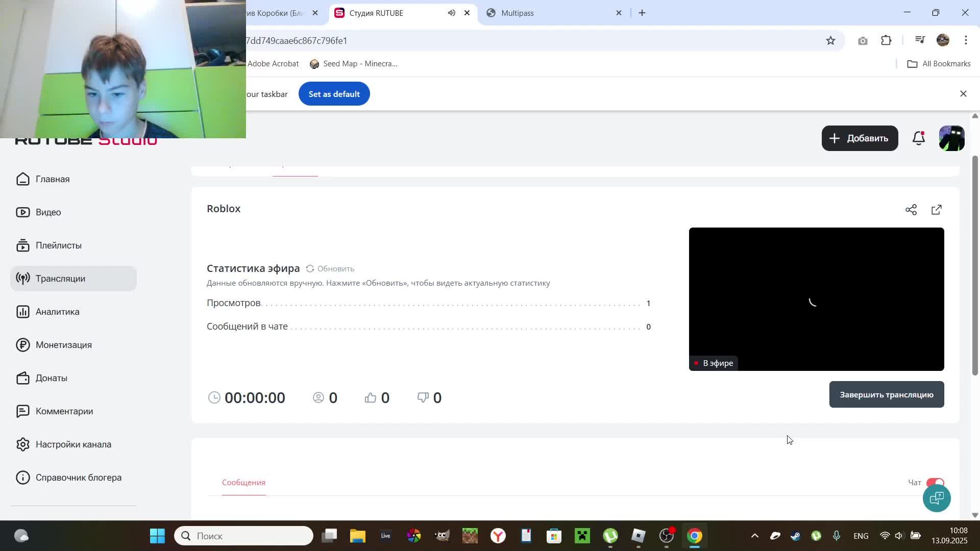Screen dimensions: 980x551
Task: Click the share icon for Roblox stream
Action: pos(911,210)
